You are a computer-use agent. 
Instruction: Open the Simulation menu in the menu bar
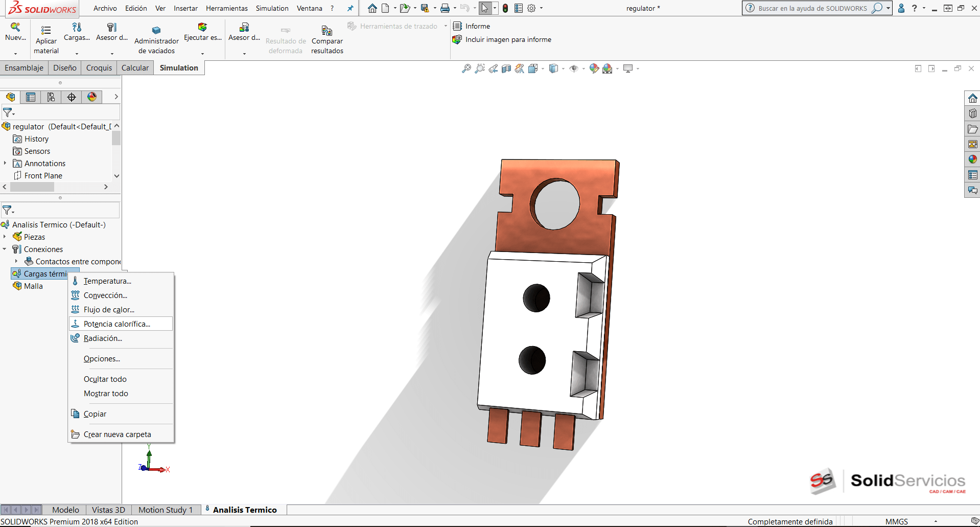(272, 8)
